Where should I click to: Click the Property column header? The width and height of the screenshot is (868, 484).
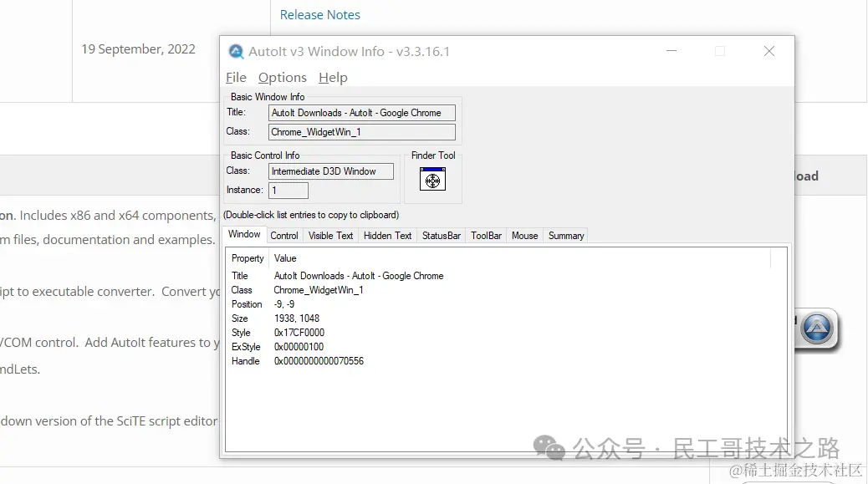tap(248, 258)
